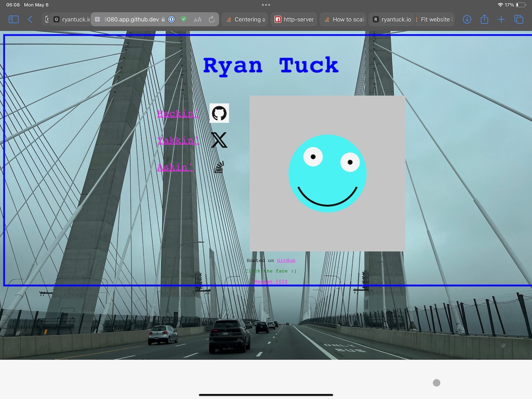Follow the "Yakkin'" link

pos(178,140)
